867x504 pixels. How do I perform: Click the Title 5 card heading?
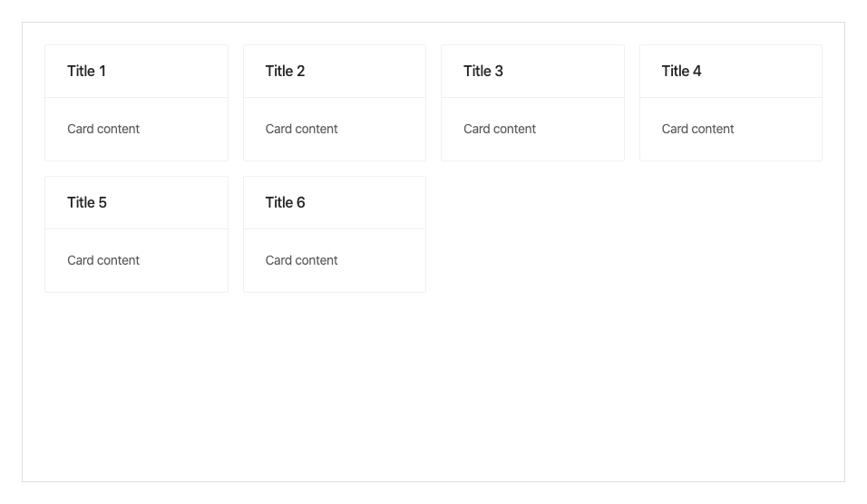[87, 203]
